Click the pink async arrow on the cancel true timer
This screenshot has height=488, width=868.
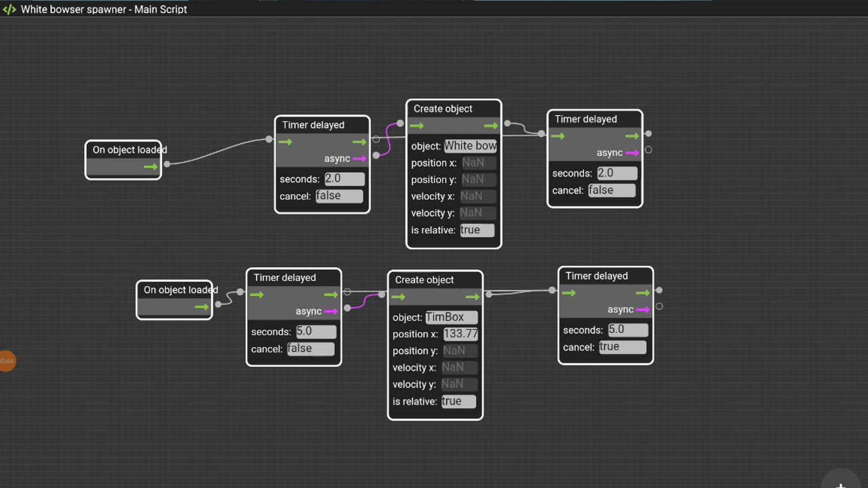tap(643, 310)
